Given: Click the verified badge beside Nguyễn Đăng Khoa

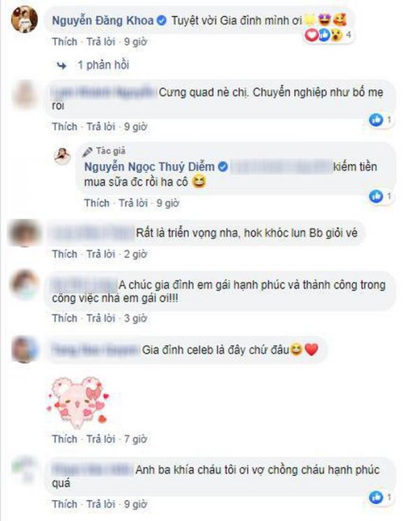Looking at the screenshot, I should [162, 20].
